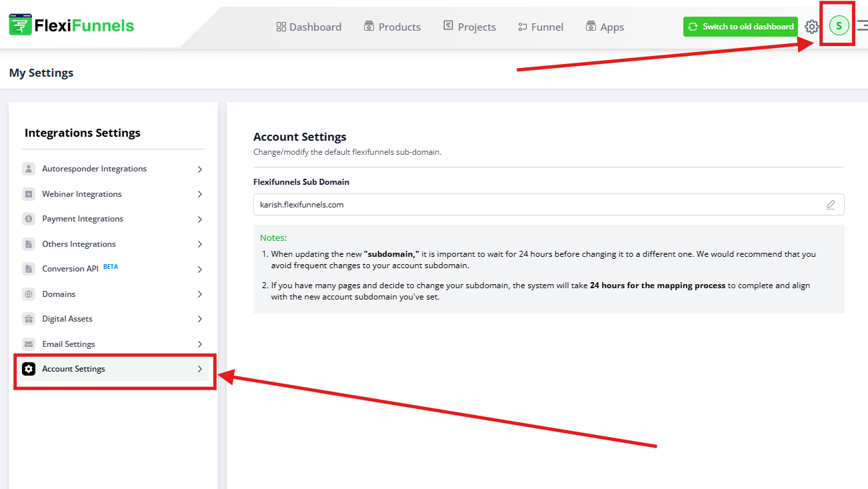Select Digital Assets in sidebar
This screenshot has width=868, height=489.
point(112,319)
